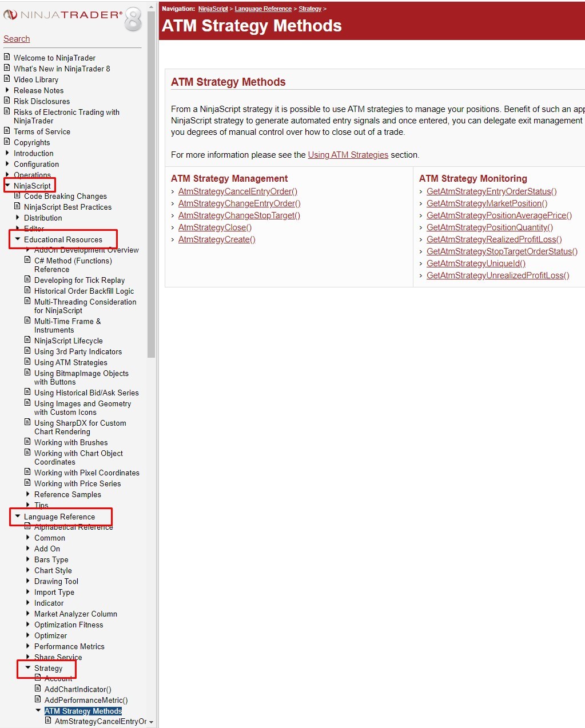Expand the Configuration tree node
Image resolution: width=585 pixels, height=728 pixels.
pos(7,163)
